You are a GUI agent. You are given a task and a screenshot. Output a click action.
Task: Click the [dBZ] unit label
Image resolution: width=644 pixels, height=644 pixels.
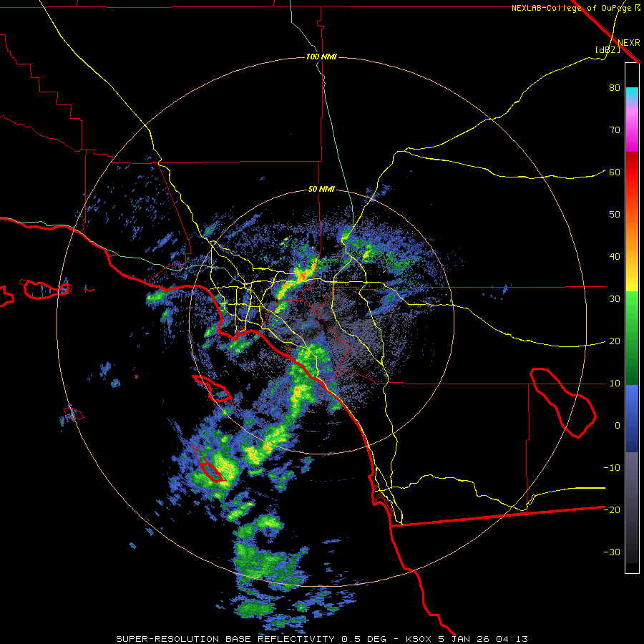point(608,50)
